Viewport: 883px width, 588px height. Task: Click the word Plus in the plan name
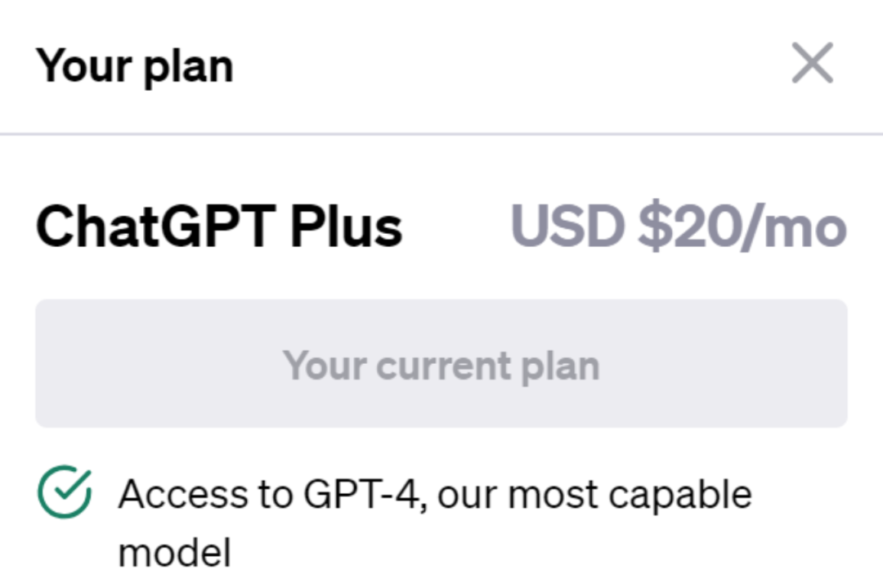347,227
